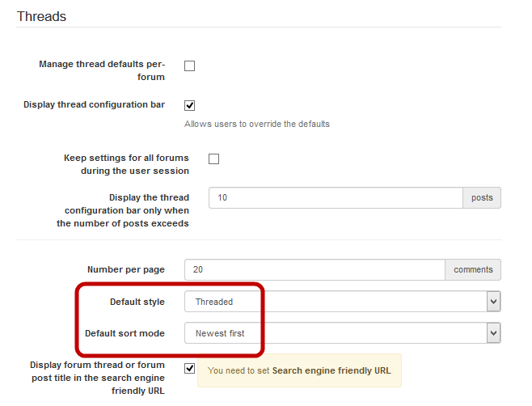The image size is (532, 406).
Task: Click the Number per page field showing 20
Action: pos(314,269)
